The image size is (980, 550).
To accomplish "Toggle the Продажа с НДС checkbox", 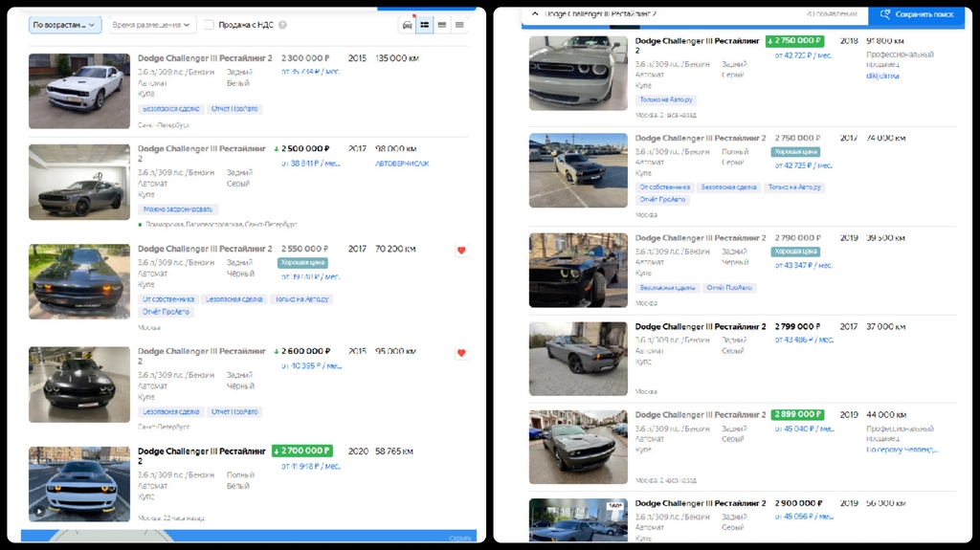I will (209, 25).
